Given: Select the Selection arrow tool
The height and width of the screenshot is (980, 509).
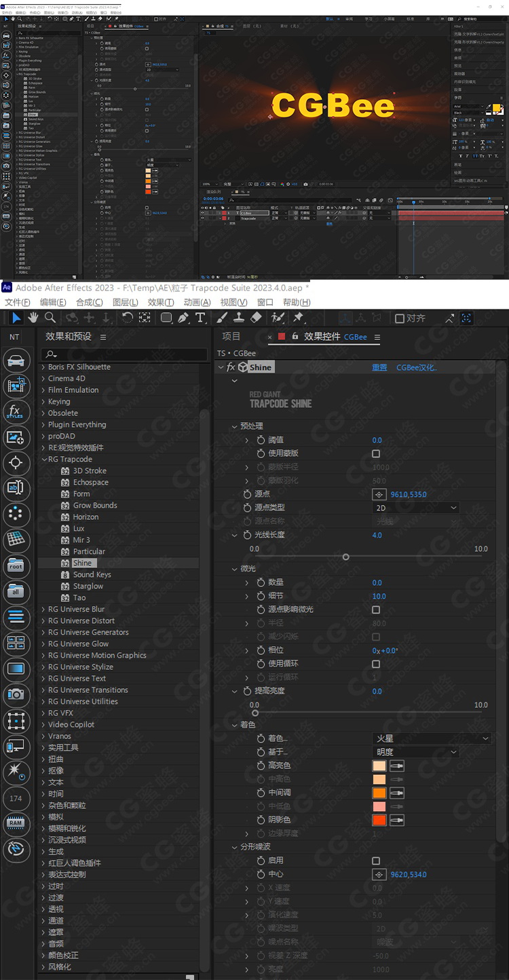Looking at the screenshot, I should point(16,318).
